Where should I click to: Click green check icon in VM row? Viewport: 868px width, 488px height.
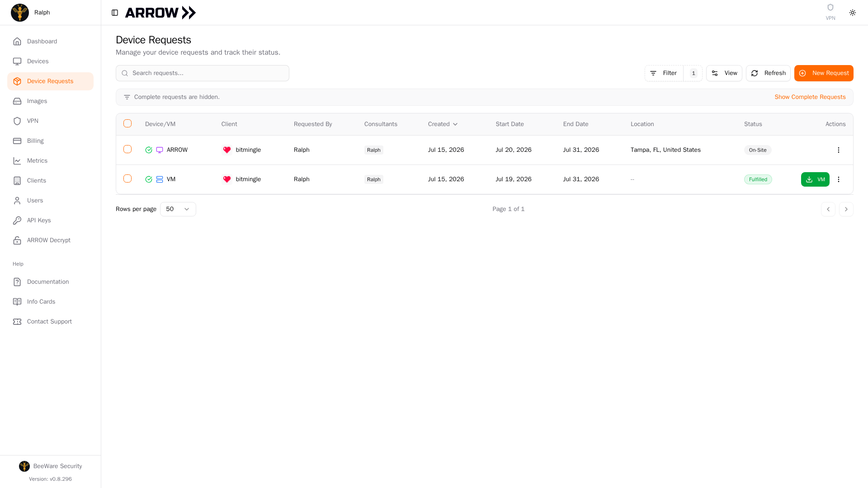click(x=149, y=179)
